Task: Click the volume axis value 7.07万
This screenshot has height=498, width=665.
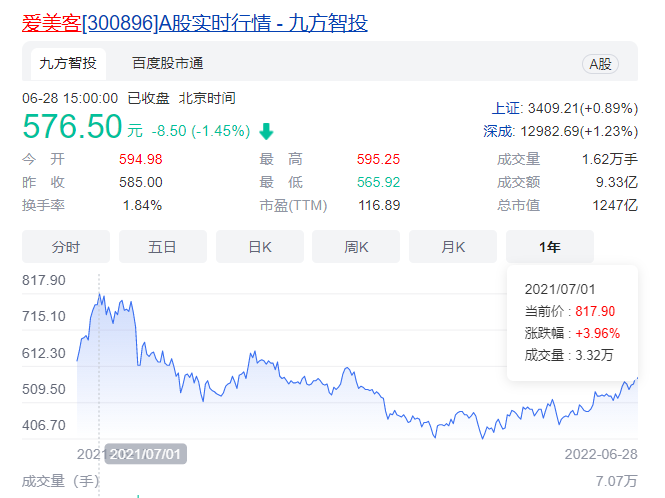Action: (617, 481)
